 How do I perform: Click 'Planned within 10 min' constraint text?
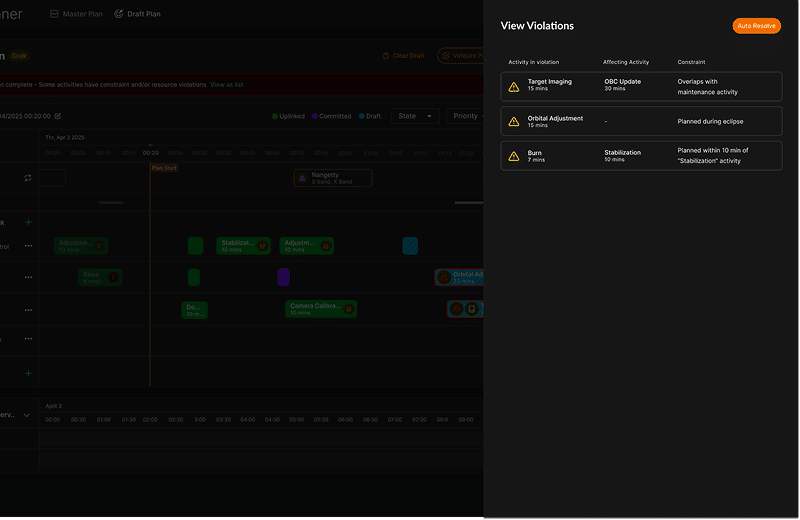pyautogui.click(x=713, y=156)
